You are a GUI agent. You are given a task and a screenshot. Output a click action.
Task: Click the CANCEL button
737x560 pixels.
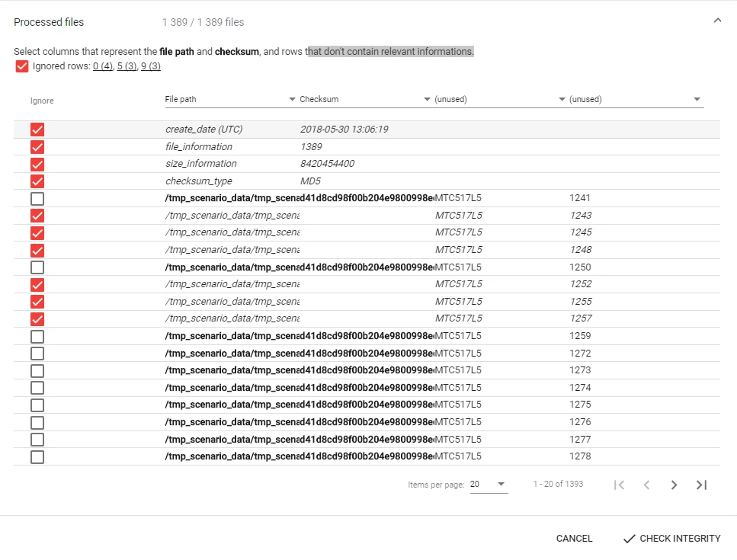tap(574, 539)
